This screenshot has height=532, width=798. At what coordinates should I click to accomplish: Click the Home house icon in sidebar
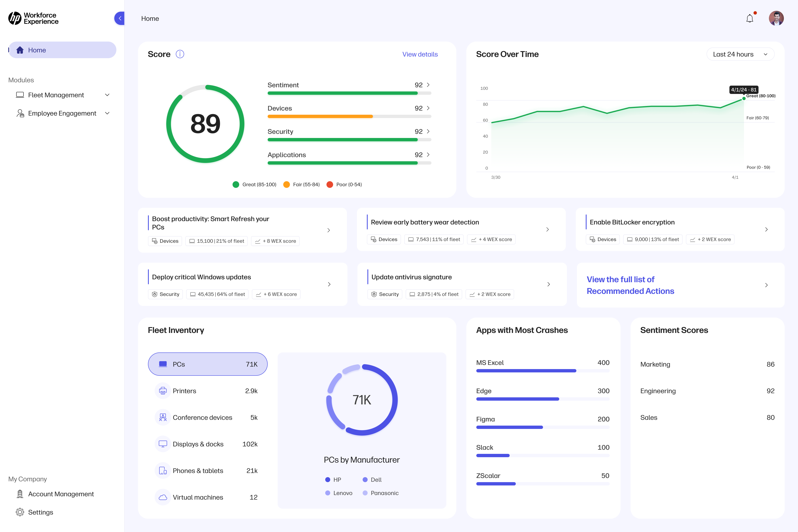(x=20, y=50)
